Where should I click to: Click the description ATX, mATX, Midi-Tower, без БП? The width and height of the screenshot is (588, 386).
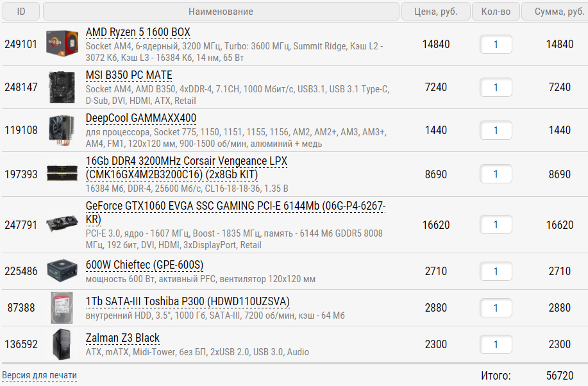(197, 352)
